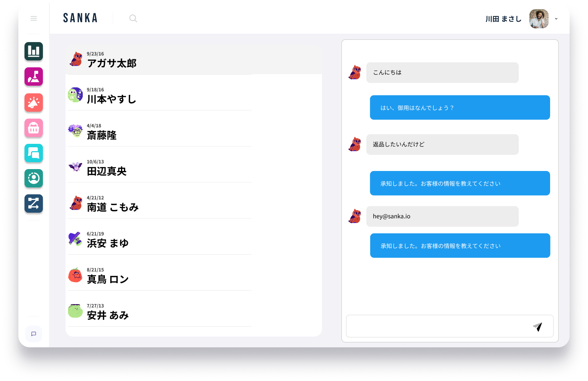Open the orange megaphone campaign icon
This screenshot has width=588, height=381.
34,103
